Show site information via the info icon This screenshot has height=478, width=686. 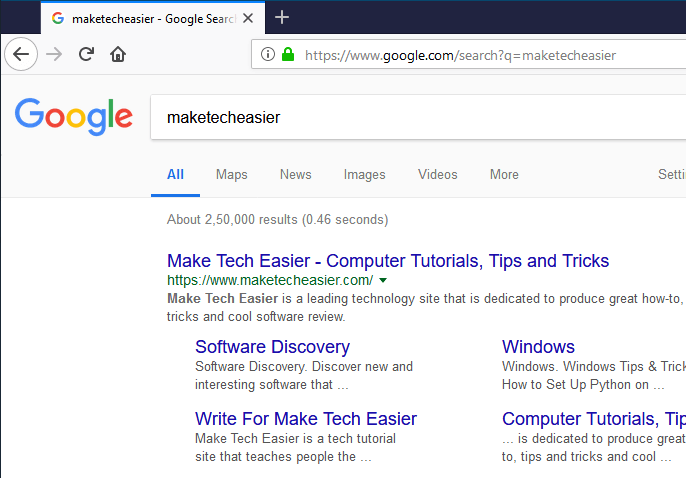click(x=268, y=54)
